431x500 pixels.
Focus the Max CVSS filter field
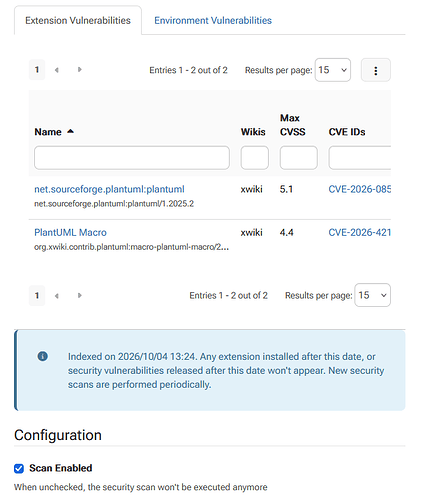pos(298,157)
